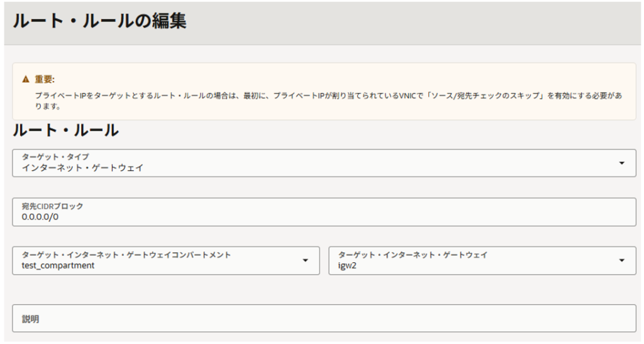Viewport: 644px width, 344px height.
Task: Expand the ターゲット・タイプ dropdown arrow
Action: [x=621, y=163]
